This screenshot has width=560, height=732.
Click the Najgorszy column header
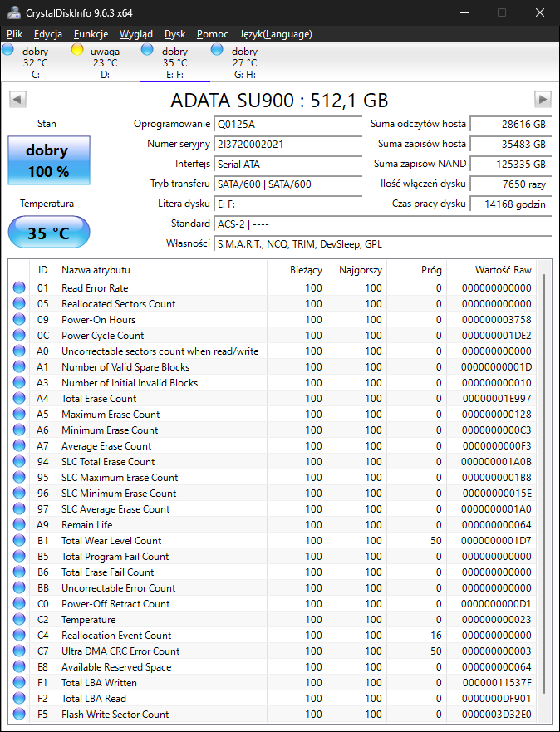(357, 270)
